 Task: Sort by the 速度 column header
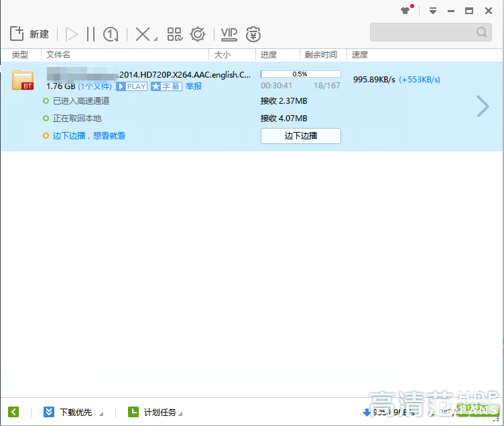359,55
